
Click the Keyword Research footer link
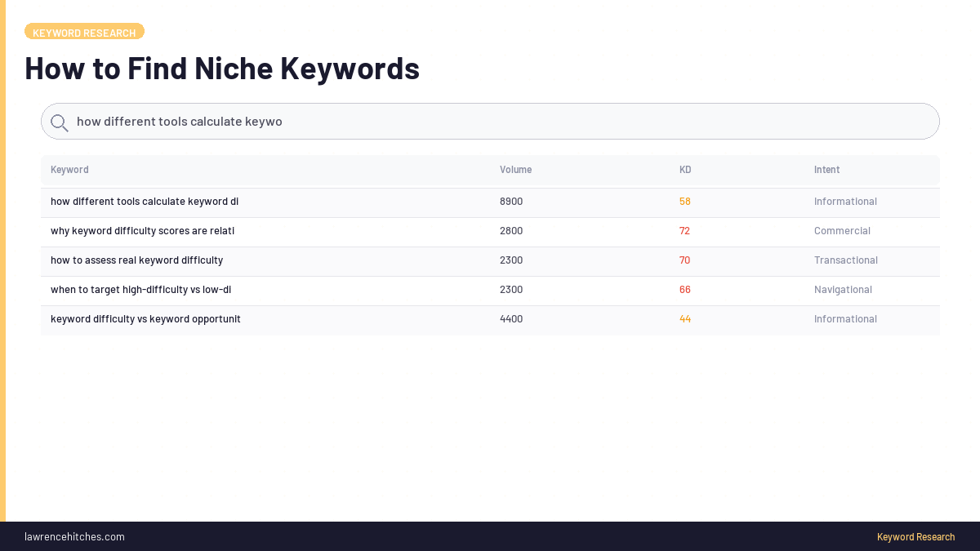(915, 536)
